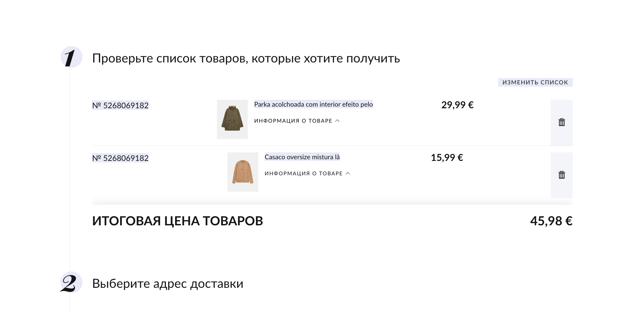This screenshot has width=644, height=312.
Task: Toggle ИНФОРМАЦИЯ О ТОВАРЕ under Casaco oversize
Action: tap(303, 174)
